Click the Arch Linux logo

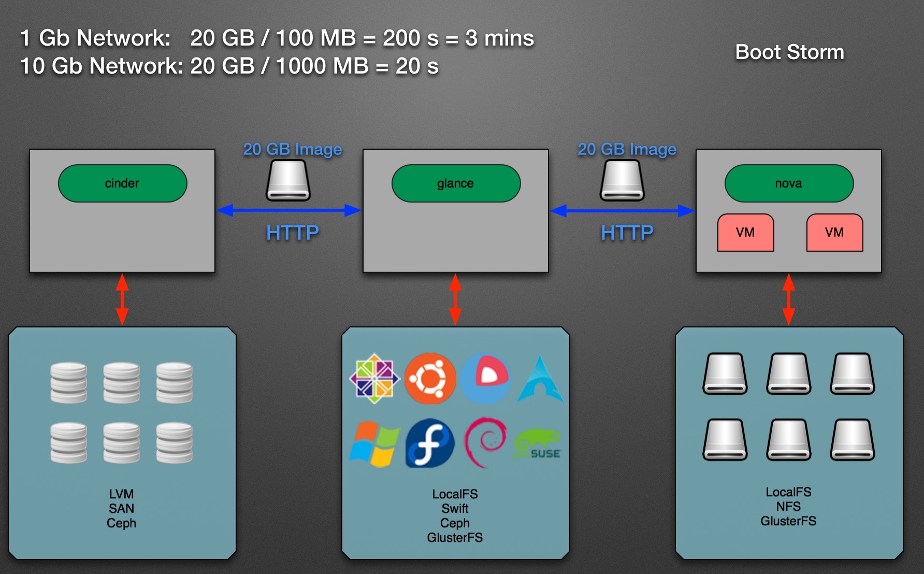pos(539,380)
